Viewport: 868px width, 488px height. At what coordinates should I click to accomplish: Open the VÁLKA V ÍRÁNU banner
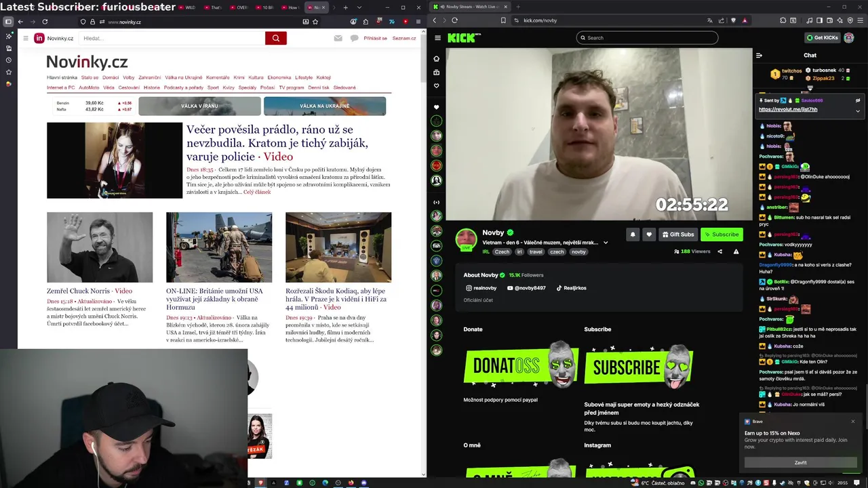point(199,106)
